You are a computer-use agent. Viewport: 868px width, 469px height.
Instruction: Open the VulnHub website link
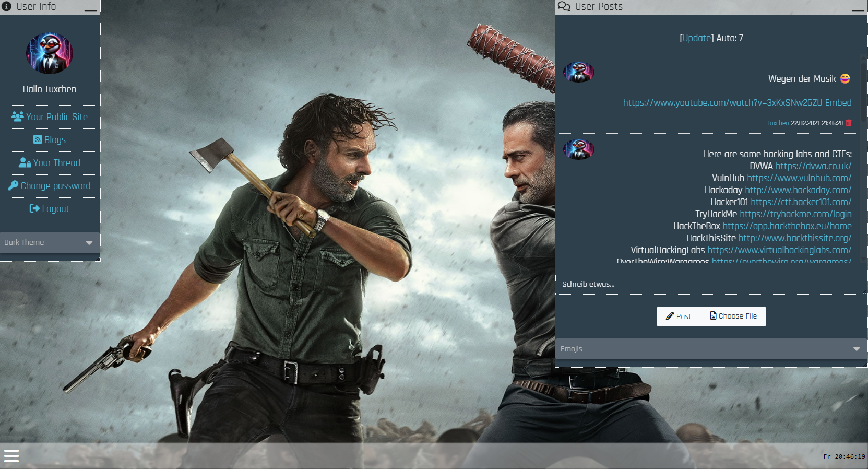tap(799, 178)
